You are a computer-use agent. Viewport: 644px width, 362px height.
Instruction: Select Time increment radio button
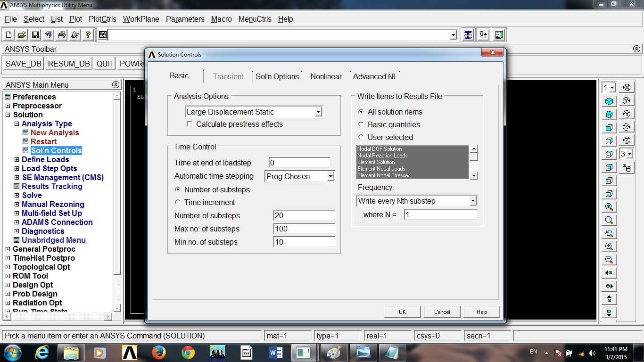point(177,202)
